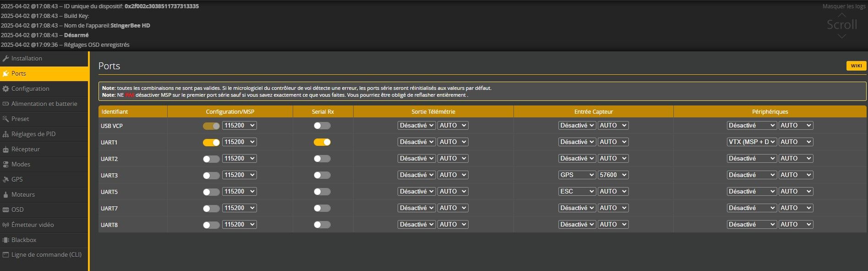The height and width of the screenshot is (271, 868).
Task: Click the wrench icon beside Installation
Action: point(6,59)
